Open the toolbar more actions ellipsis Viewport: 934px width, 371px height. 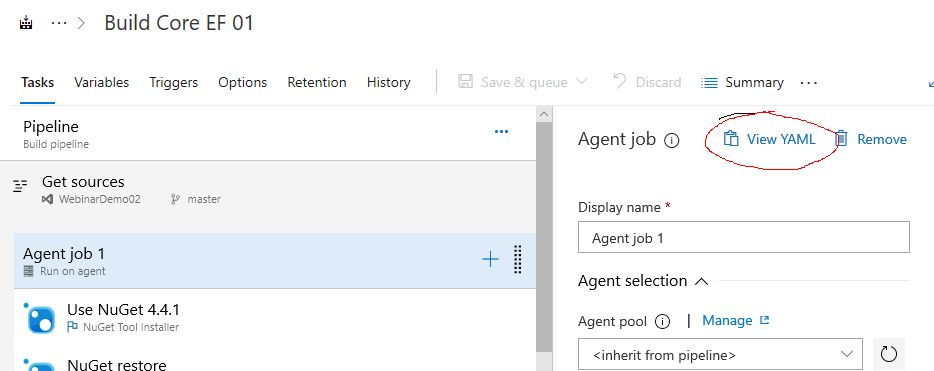coord(809,83)
